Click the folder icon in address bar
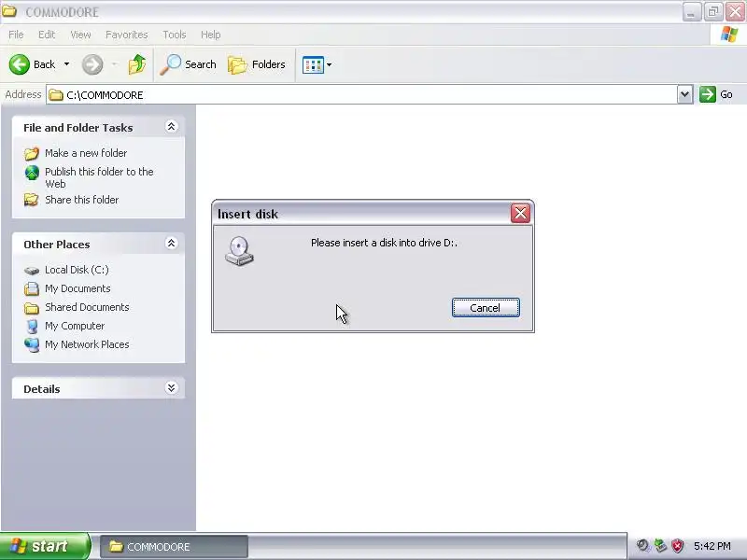Screen dimensions: 747x560 [x=56, y=95]
